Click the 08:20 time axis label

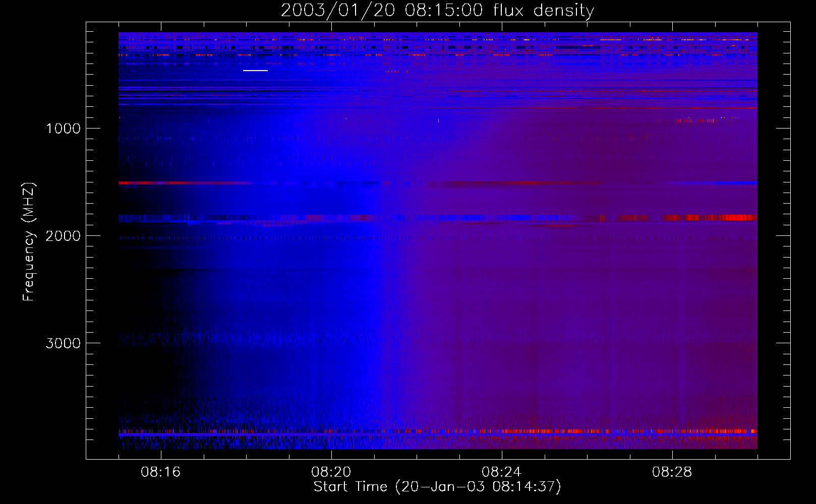(331, 472)
